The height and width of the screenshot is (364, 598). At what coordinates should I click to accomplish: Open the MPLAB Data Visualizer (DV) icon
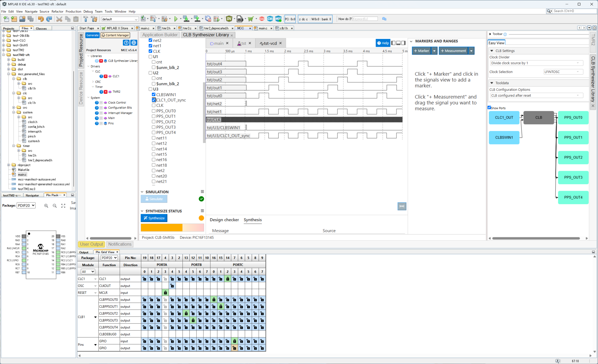[x=229, y=19]
